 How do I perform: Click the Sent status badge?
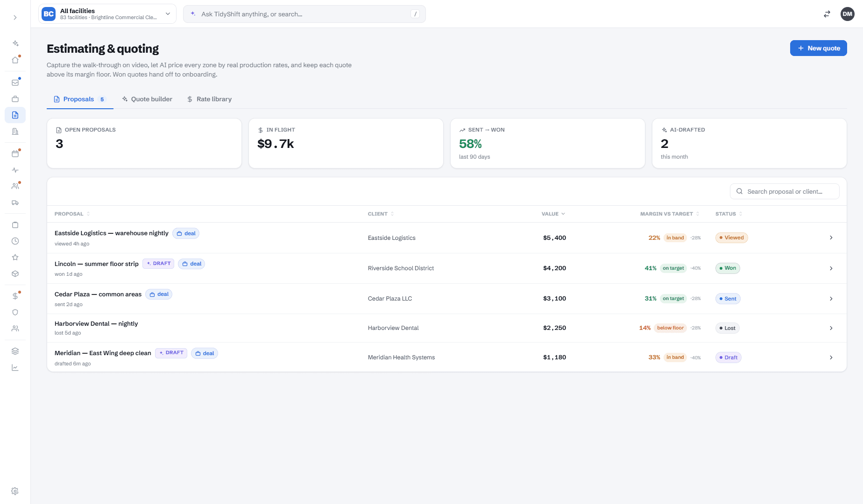(x=728, y=299)
